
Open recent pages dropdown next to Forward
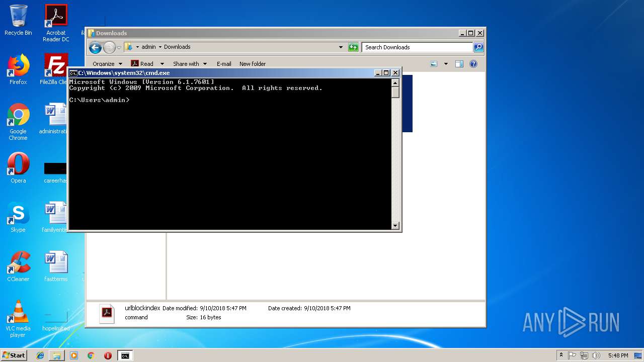pyautogui.click(x=119, y=47)
